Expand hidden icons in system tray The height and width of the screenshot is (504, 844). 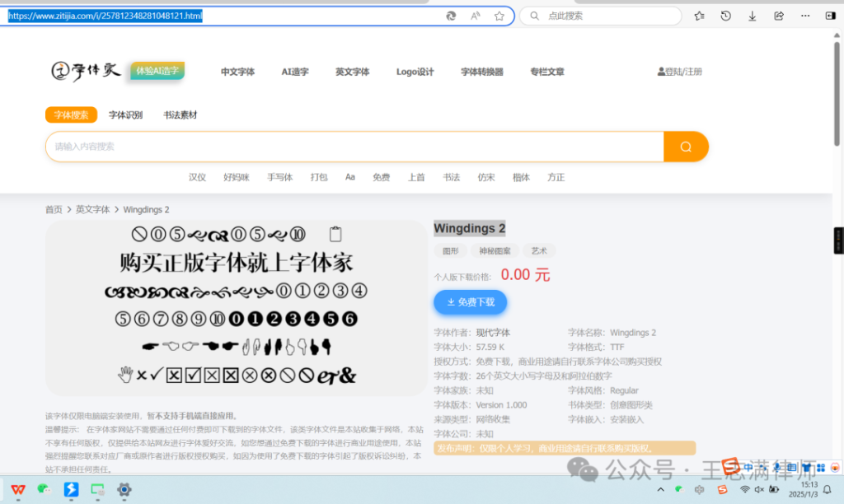pyautogui.click(x=660, y=490)
